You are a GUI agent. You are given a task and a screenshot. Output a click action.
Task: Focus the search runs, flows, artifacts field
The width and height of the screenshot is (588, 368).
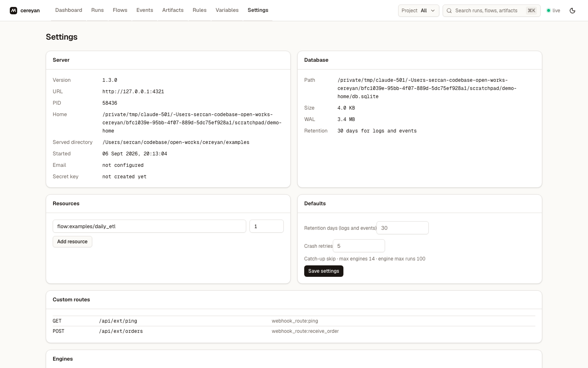[x=492, y=11]
